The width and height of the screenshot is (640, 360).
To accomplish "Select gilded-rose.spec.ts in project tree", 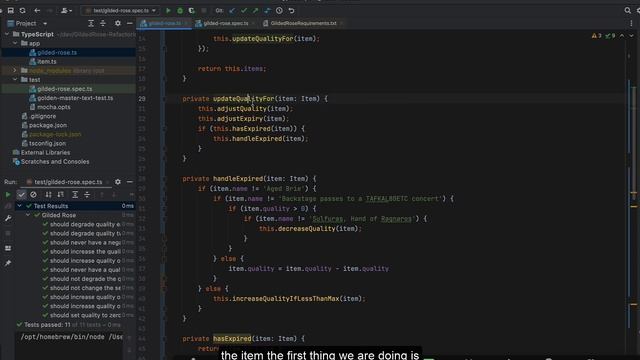I will pos(64,89).
